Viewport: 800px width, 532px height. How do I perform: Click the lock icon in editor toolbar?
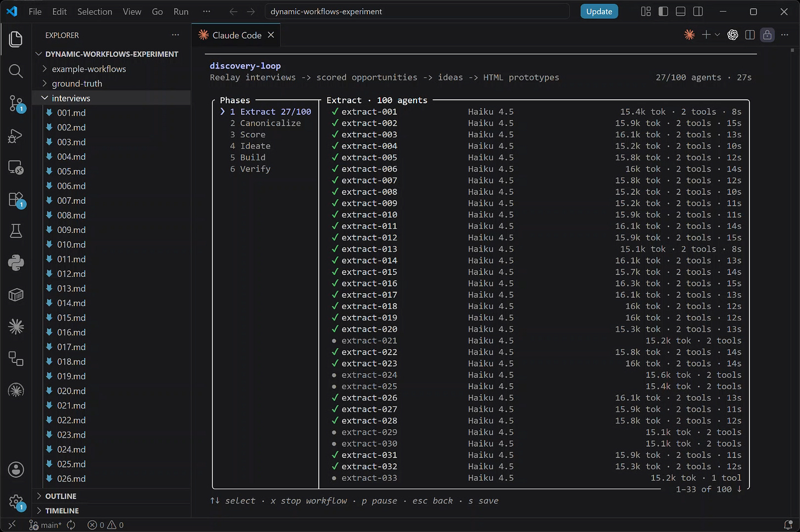(x=767, y=35)
